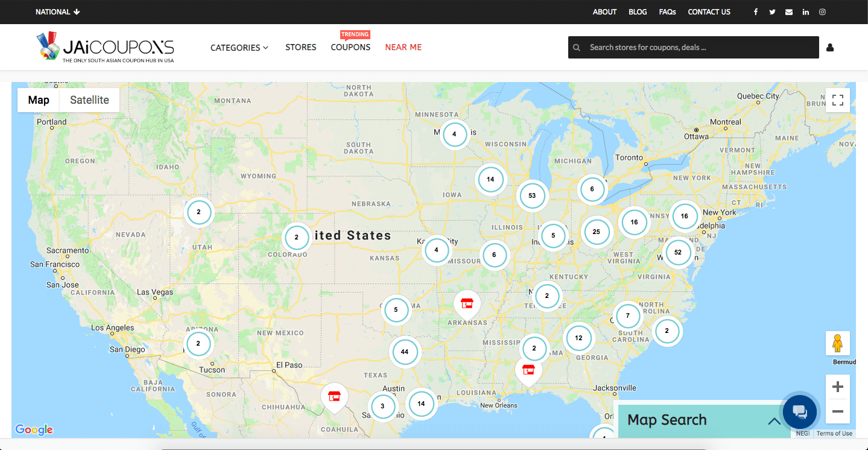The image size is (868, 450).
Task: Zoom in on the map
Action: (837, 387)
